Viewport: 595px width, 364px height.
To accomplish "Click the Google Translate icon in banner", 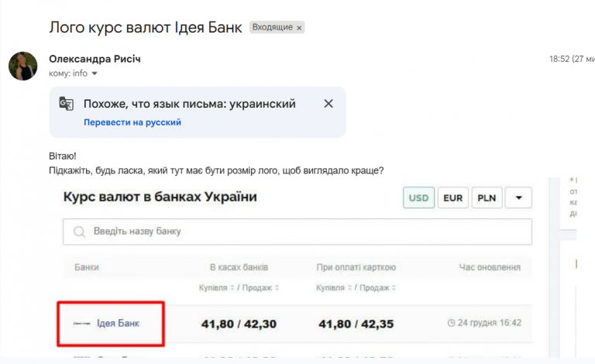I will coord(67,105).
